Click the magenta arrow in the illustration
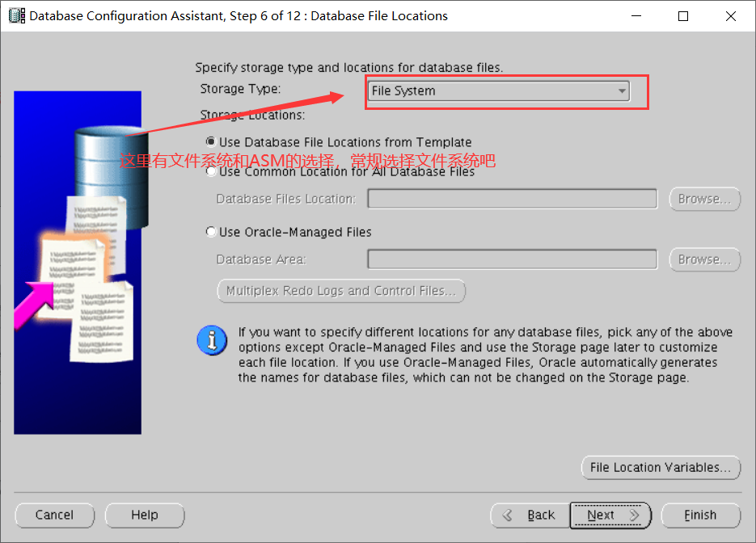This screenshot has width=756, height=543. [34, 305]
